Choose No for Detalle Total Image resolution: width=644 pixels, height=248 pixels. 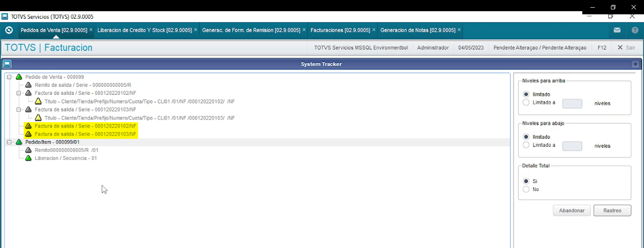[526, 189]
